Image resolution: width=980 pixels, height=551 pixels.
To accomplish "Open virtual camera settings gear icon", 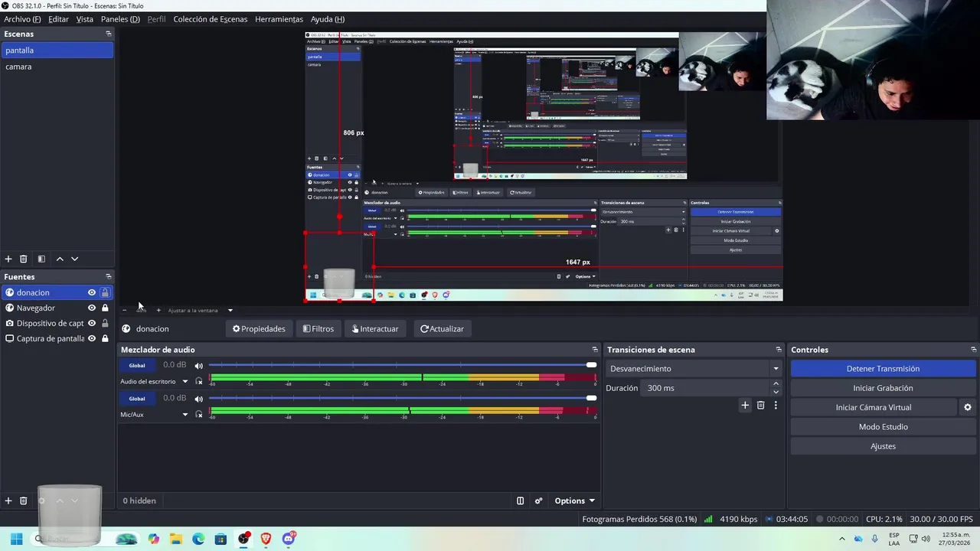I will click(968, 407).
